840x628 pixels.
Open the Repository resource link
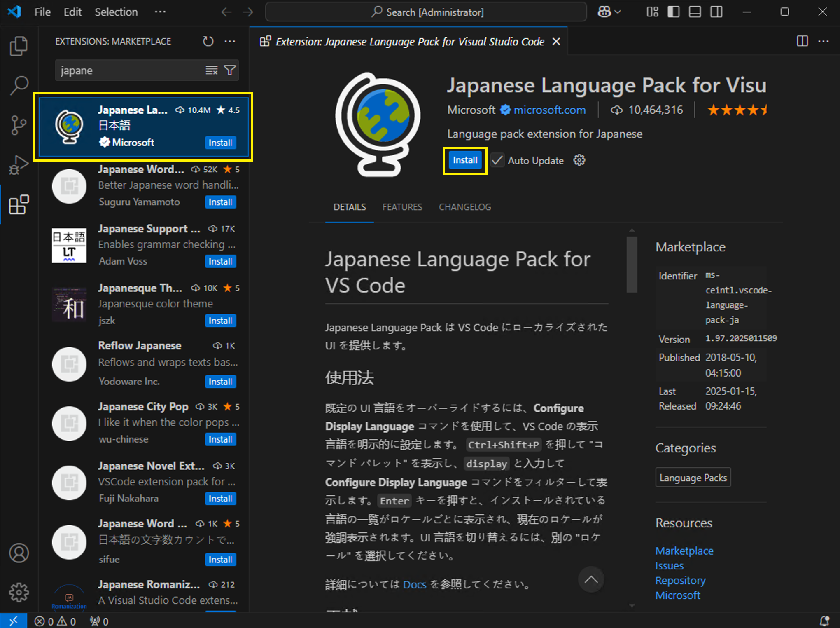(680, 581)
